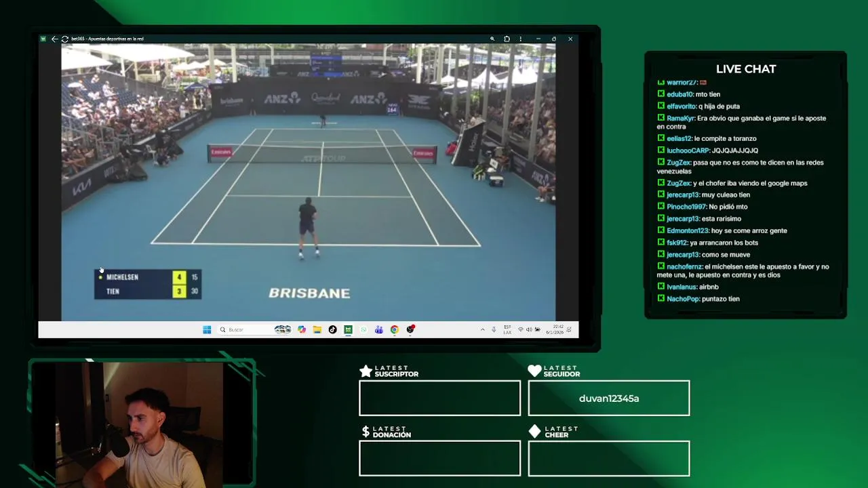The height and width of the screenshot is (488, 868).
Task: Open TikTok from the taskbar
Action: (332, 329)
